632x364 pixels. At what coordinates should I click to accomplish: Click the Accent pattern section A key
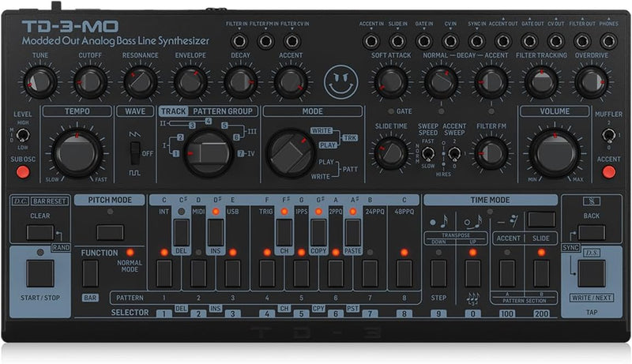[x=507, y=274]
